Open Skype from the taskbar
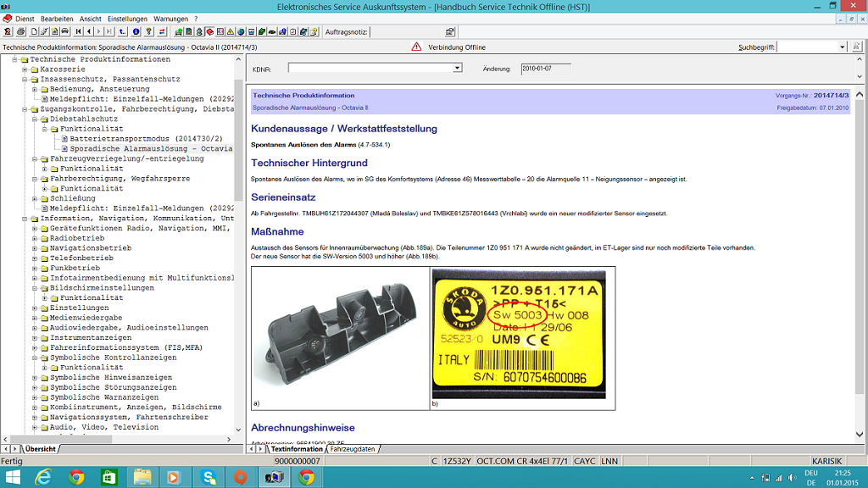868x488 pixels. coord(209,477)
